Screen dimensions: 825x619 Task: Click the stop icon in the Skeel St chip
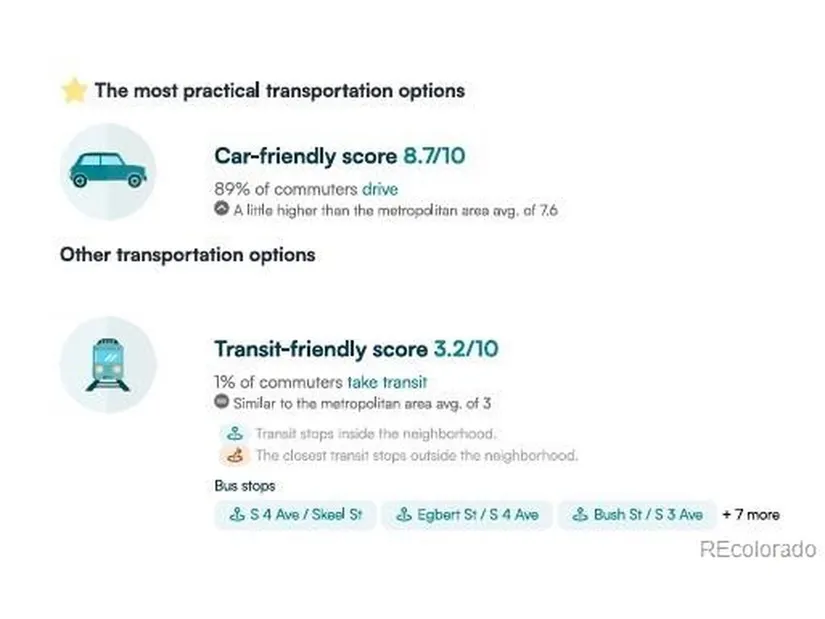pos(237,515)
